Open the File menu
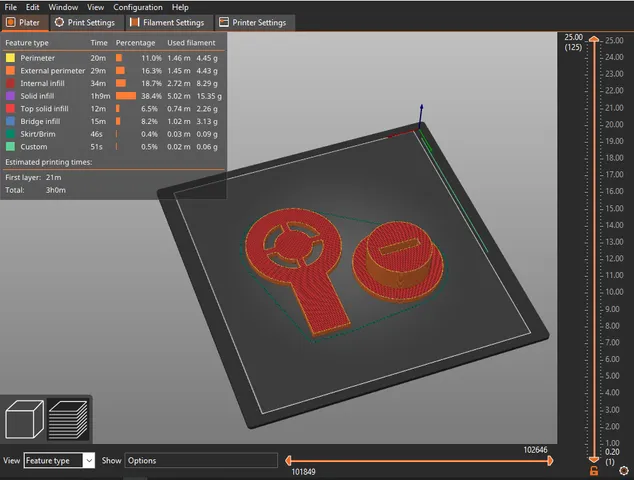The height and width of the screenshot is (480, 634). pos(10,7)
